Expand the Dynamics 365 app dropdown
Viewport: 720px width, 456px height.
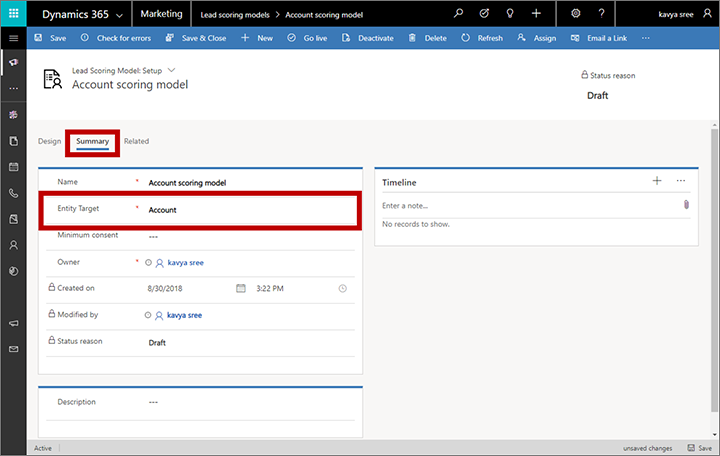[120, 15]
